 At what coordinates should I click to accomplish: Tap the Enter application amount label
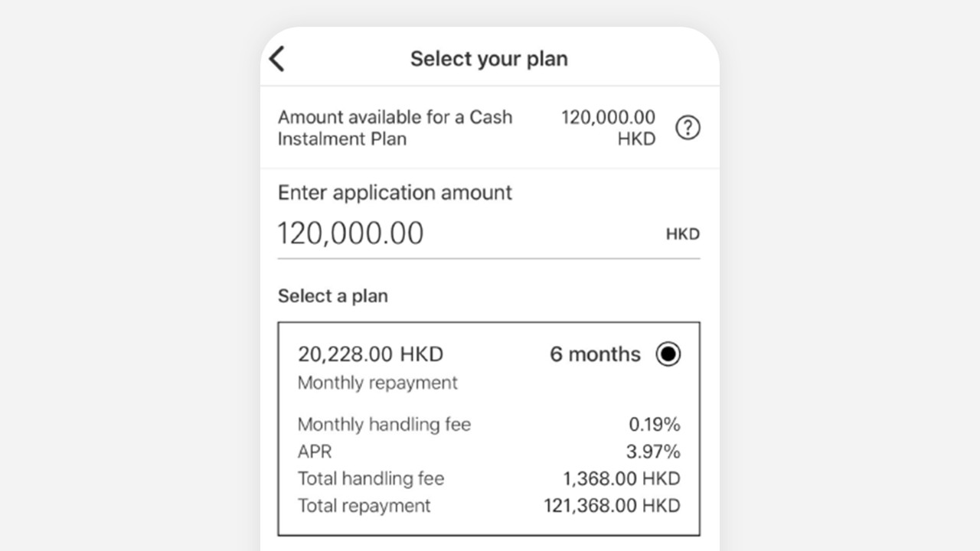[395, 193]
